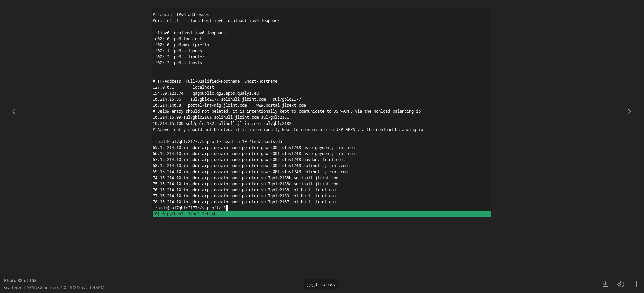The image size is (644, 293).
Task: Open the terminal screenshot photo
Action: pyautogui.click(x=321, y=112)
